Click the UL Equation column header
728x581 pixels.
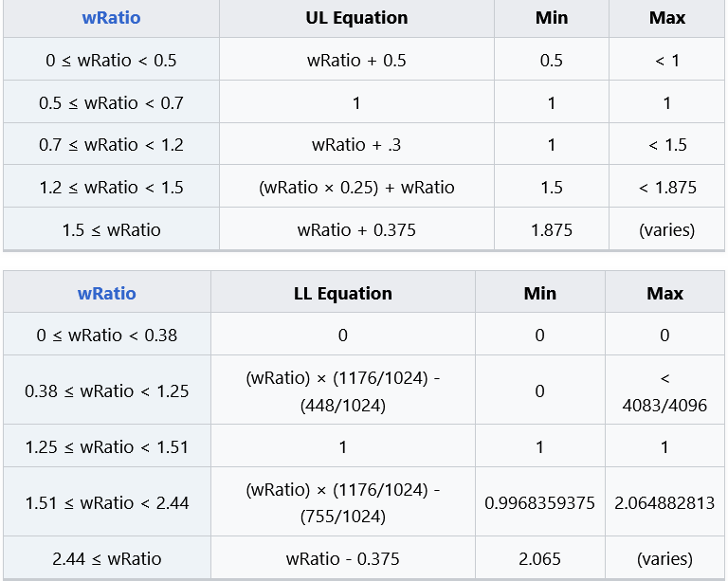click(x=356, y=18)
